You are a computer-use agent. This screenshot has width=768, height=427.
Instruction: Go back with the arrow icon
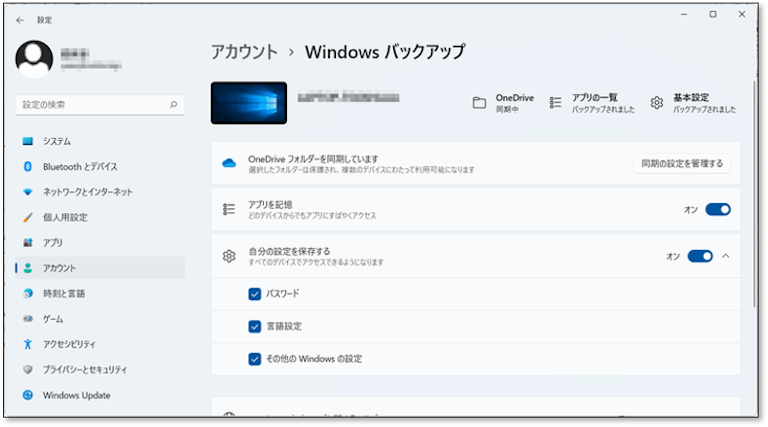[20, 20]
